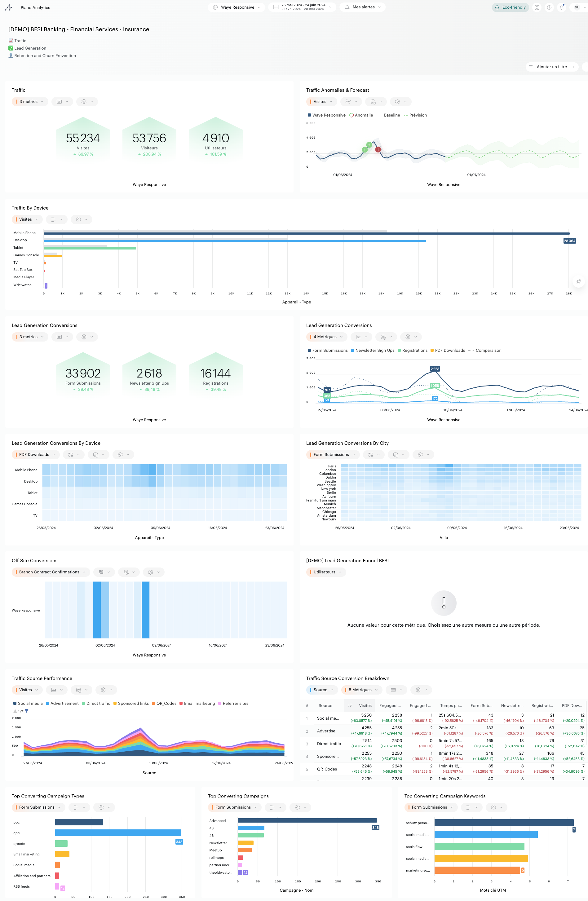
Task: Open the Traffic panel display type icon
Action: [62, 101]
